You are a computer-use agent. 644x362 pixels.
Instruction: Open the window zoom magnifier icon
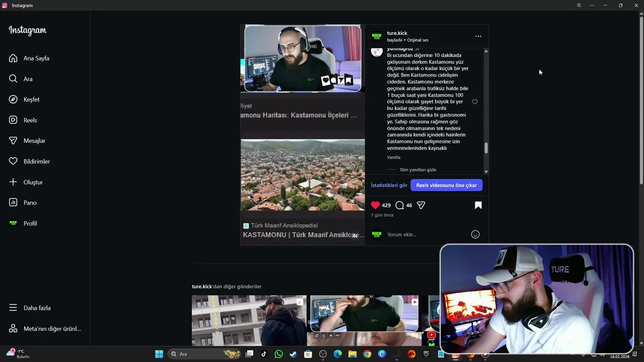579,5
